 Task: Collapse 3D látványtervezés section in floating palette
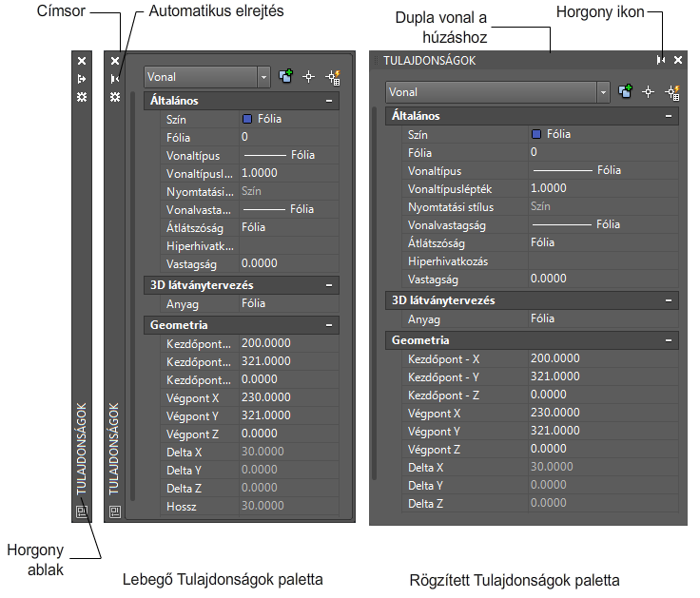click(x=329, y=285)
